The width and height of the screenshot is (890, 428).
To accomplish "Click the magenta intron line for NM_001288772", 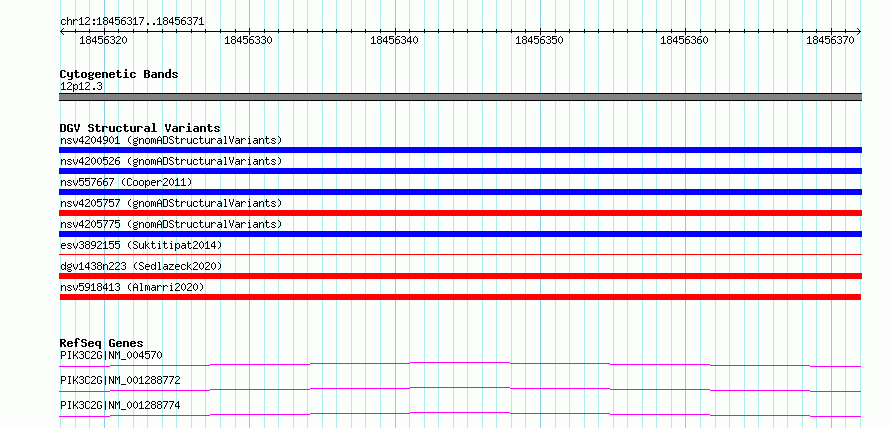I will coord(460,389).
